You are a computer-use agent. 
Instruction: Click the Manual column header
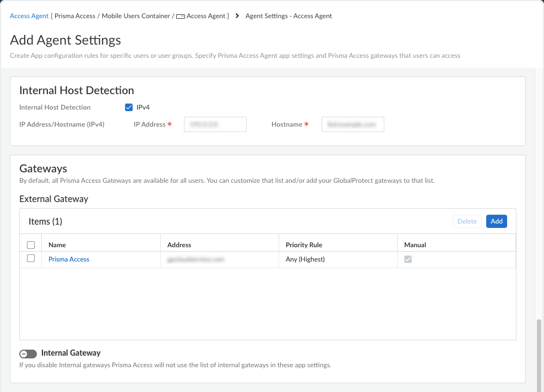tap(415, 245)
